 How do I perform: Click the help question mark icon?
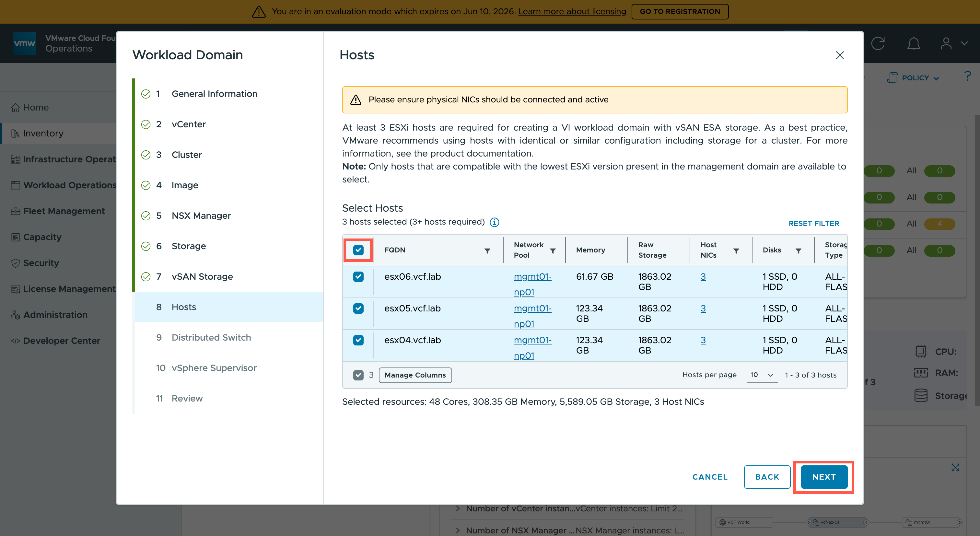(x=967, y=76)
